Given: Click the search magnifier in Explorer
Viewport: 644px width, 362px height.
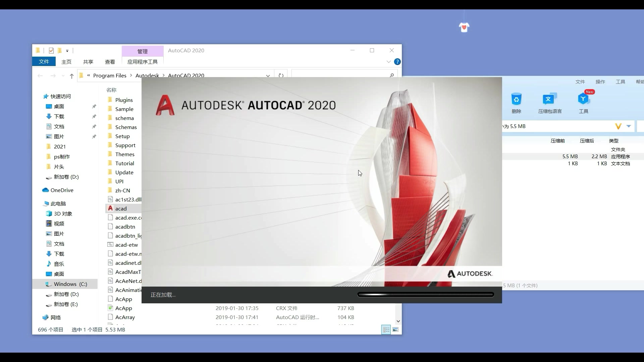Looking at the screenshot, I should pos(392,75).
